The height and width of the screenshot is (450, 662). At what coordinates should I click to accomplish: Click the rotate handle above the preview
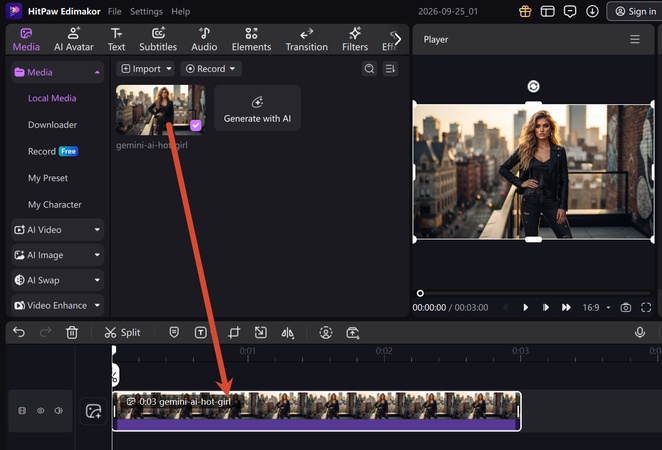[x=533, y=86]
